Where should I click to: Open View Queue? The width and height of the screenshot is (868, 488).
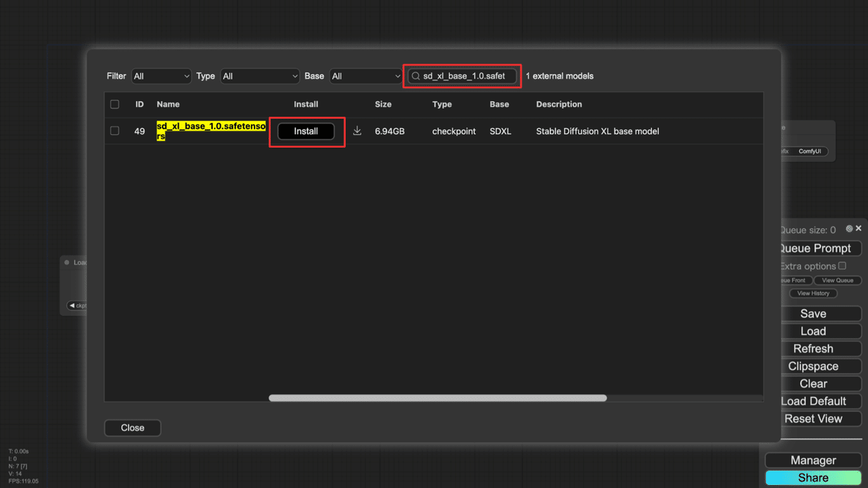(838, 281)
